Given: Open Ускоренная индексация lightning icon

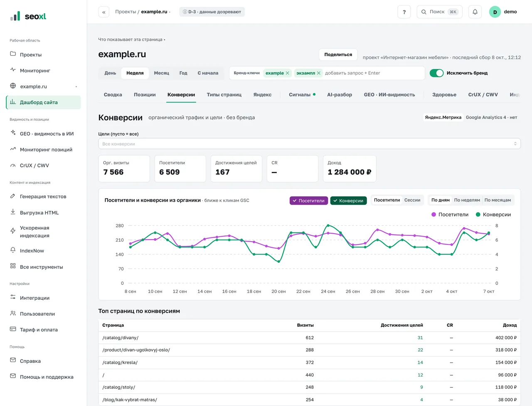Looking at the screenshot, I should pyautogui.click(x=13, y=231).
